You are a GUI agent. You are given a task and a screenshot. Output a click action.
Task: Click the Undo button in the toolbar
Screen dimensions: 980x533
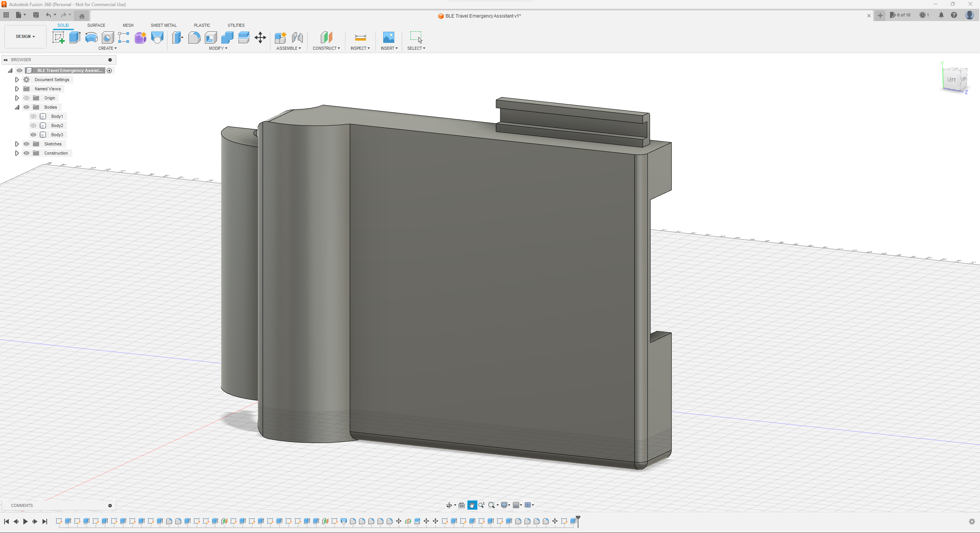click(x=48, y=15)
